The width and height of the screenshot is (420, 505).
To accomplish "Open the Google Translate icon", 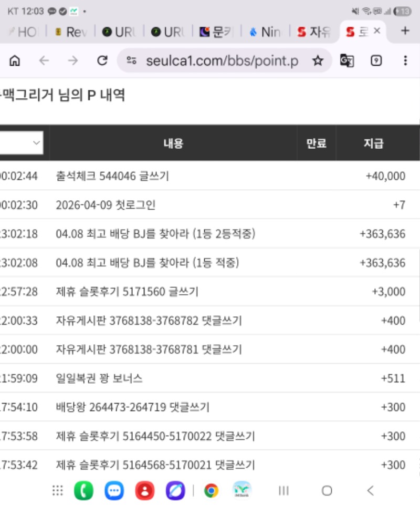I will click(x=346, y=61).
